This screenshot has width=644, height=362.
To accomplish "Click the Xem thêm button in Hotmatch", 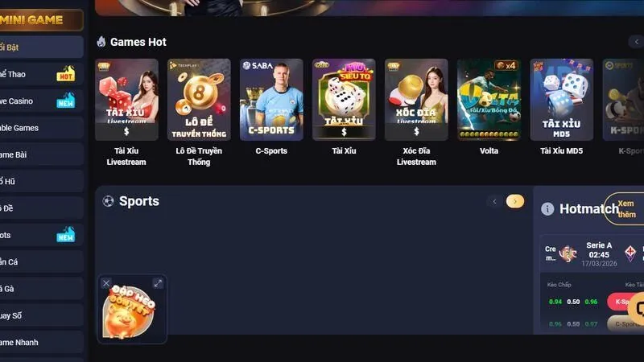I will (x=625, y=209).
